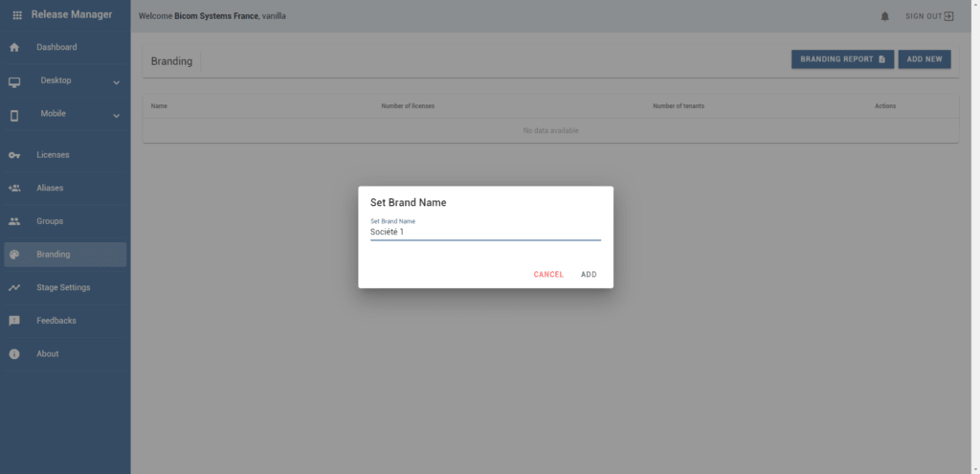Click the Desktop monitor icon
The width and height of the screenshot is (980, 474).
(14, 82)
